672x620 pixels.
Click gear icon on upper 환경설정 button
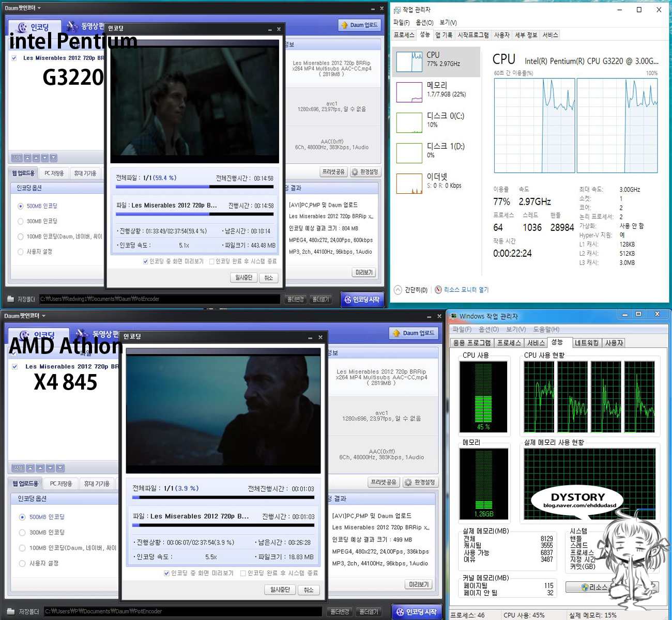355,172
